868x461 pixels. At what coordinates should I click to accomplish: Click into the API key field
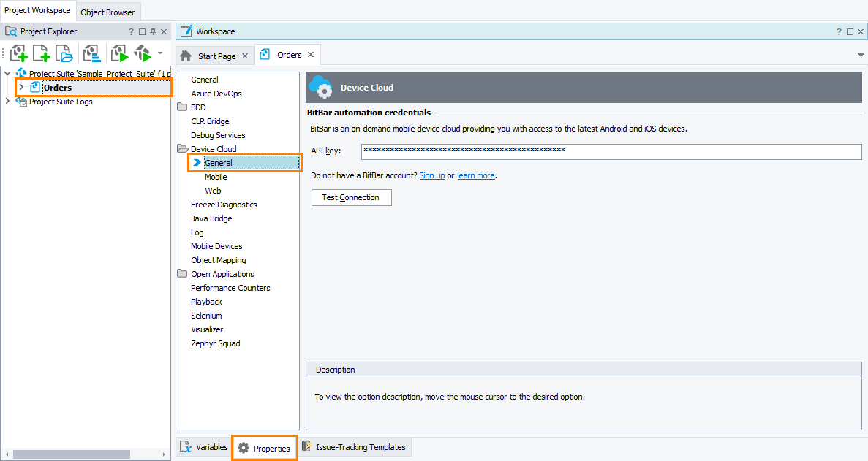click(611, 151)
